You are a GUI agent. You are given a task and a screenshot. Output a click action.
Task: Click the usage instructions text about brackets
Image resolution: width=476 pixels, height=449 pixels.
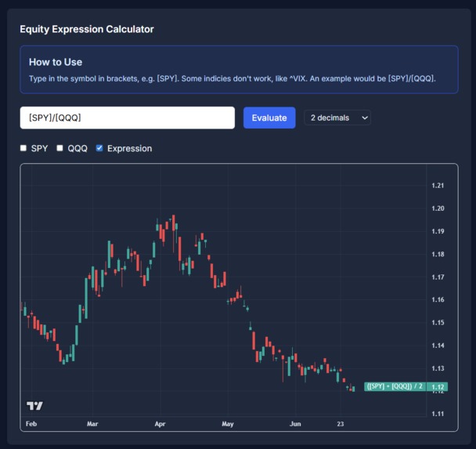click(x=233, y=78)
